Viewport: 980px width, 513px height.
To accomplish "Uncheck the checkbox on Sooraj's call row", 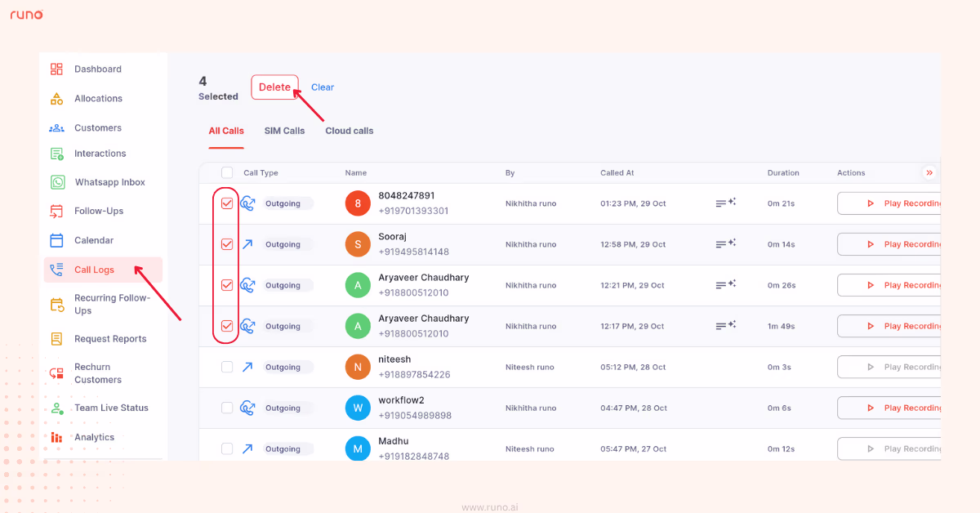I will [226, 243].
